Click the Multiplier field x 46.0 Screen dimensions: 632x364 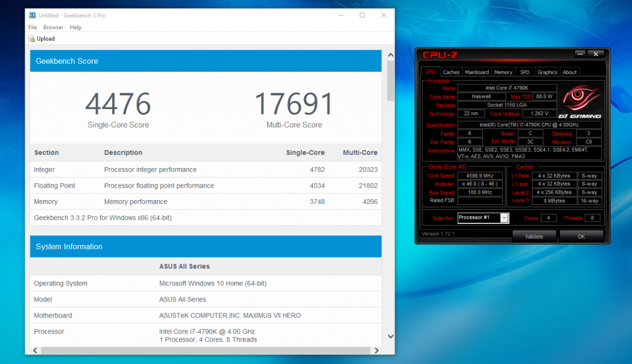[x=479, y=184]
